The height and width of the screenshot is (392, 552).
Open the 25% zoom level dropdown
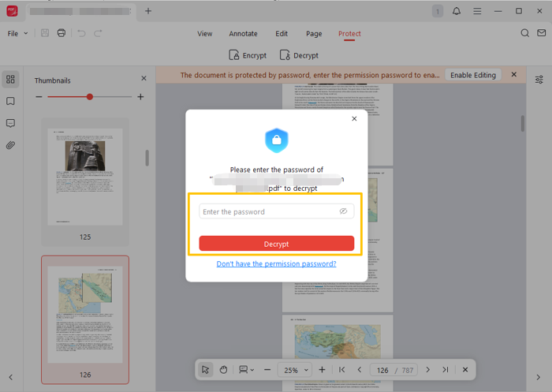[295, 370]
